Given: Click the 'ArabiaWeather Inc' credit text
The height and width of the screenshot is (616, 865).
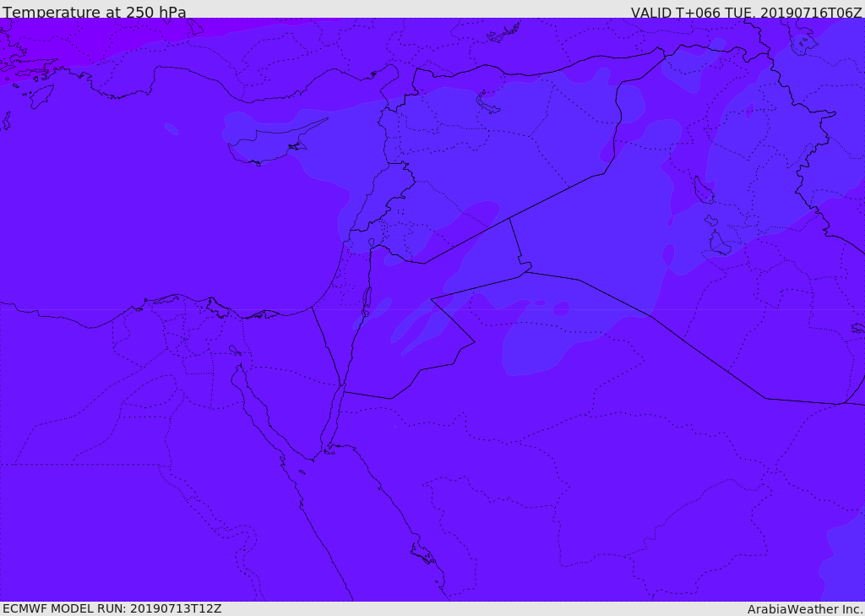Looking at the screenshot, I should (805, 609).
